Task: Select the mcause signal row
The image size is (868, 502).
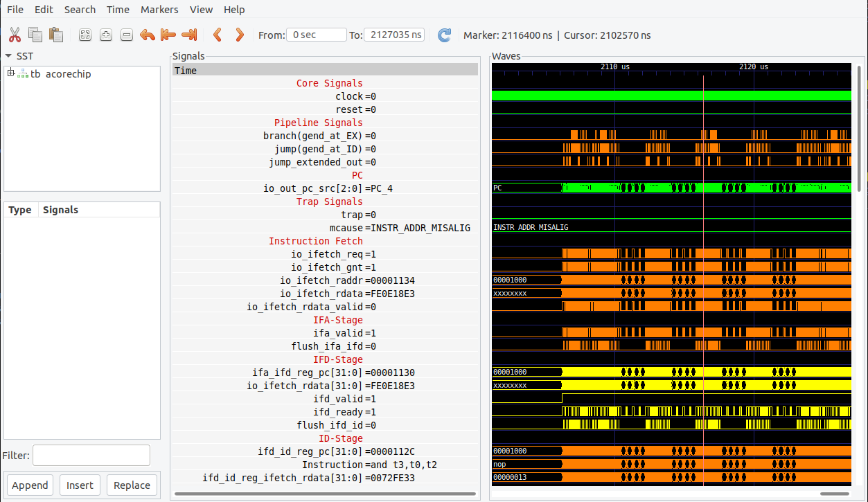Action: (x=325, y=228)
